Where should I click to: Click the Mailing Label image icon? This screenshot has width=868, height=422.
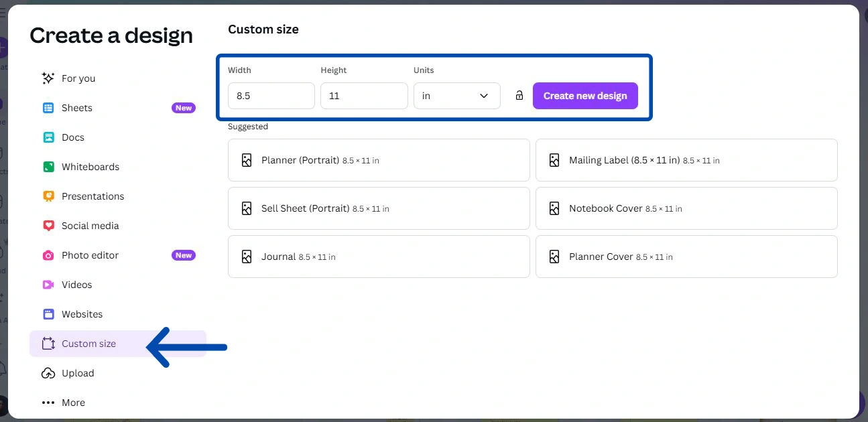click(554, 160)
